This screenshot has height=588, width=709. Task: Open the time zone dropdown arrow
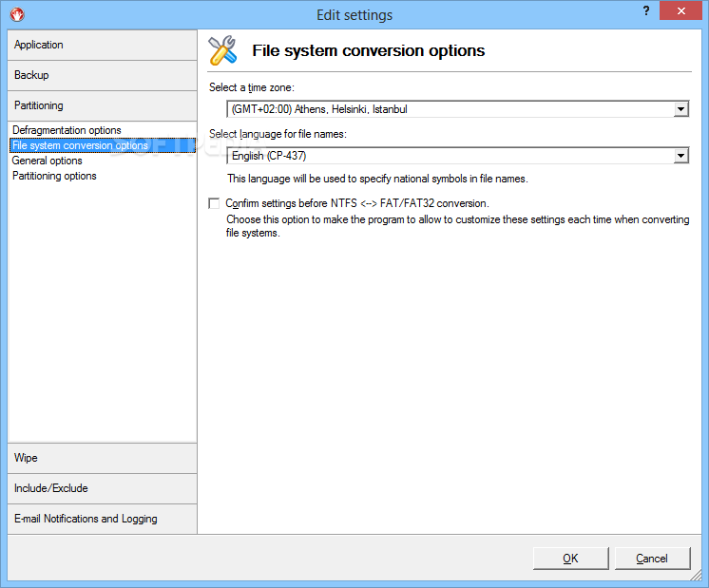pos(680,109)
